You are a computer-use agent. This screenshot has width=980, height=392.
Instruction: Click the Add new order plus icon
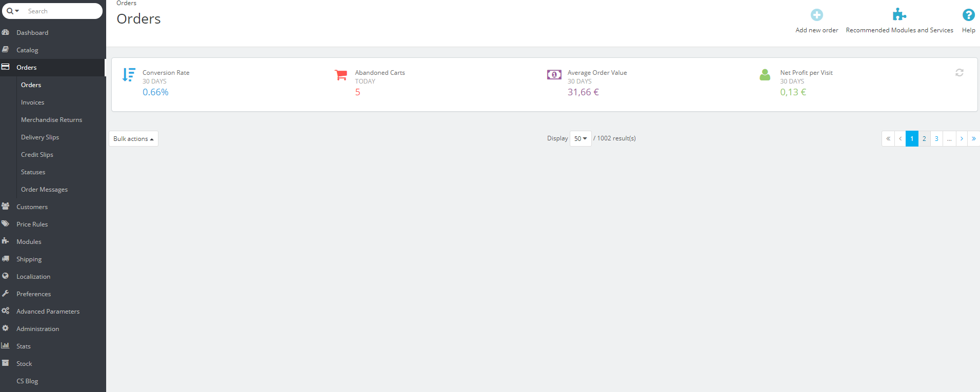[817, 15]
